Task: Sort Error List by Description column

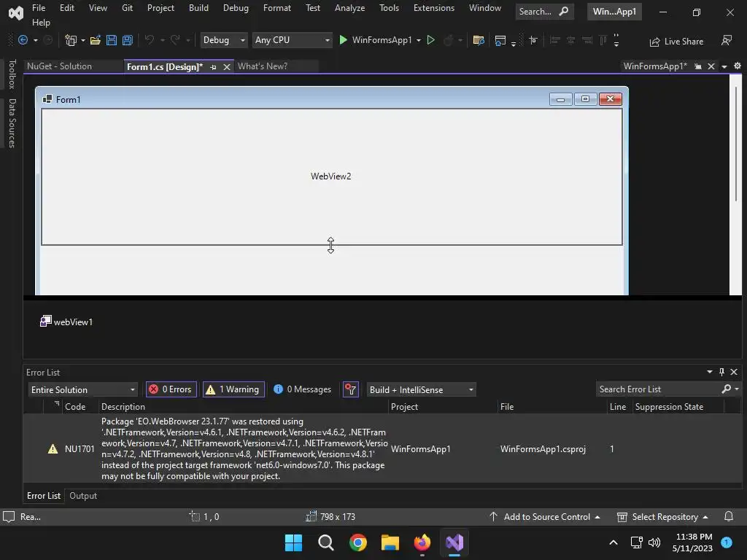Action: (x=243, y=407)
